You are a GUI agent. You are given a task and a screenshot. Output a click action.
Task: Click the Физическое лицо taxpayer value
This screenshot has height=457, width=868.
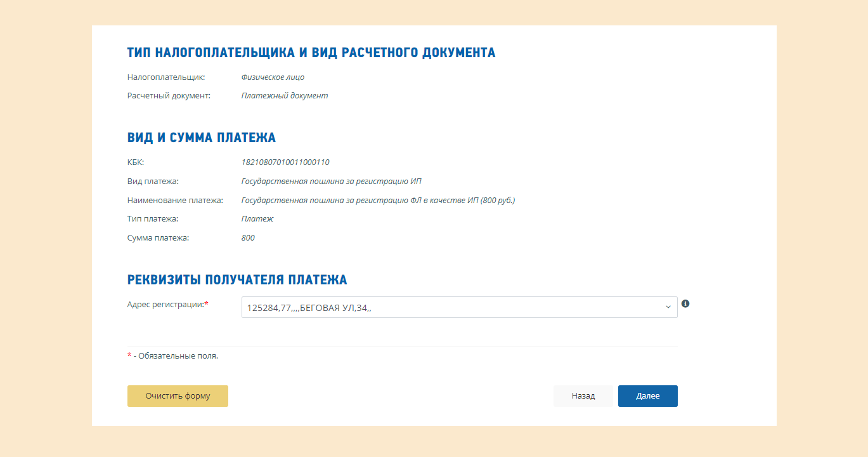coord(273,77)
